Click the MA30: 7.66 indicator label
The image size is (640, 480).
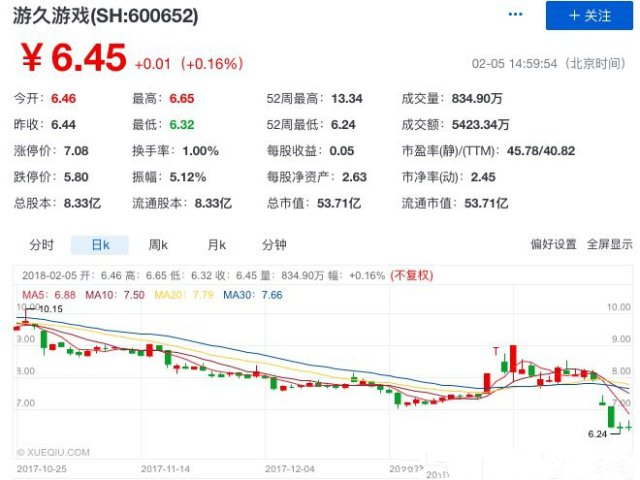coord(253,295)
